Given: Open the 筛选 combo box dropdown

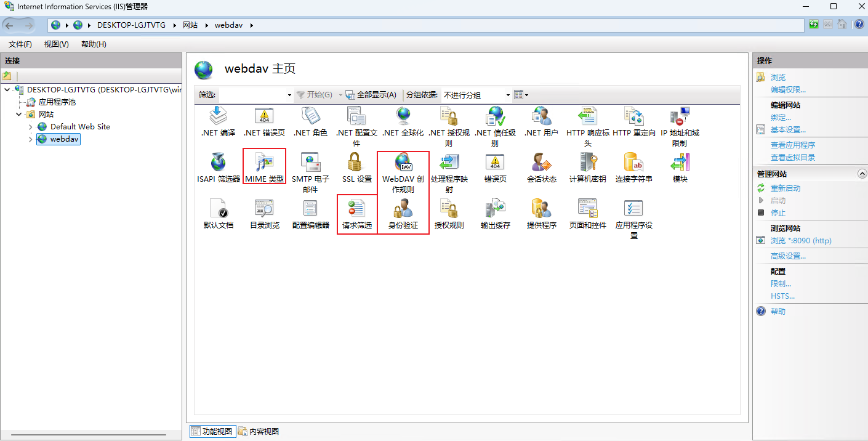Looking at the screenshot, I should point(289,95).
